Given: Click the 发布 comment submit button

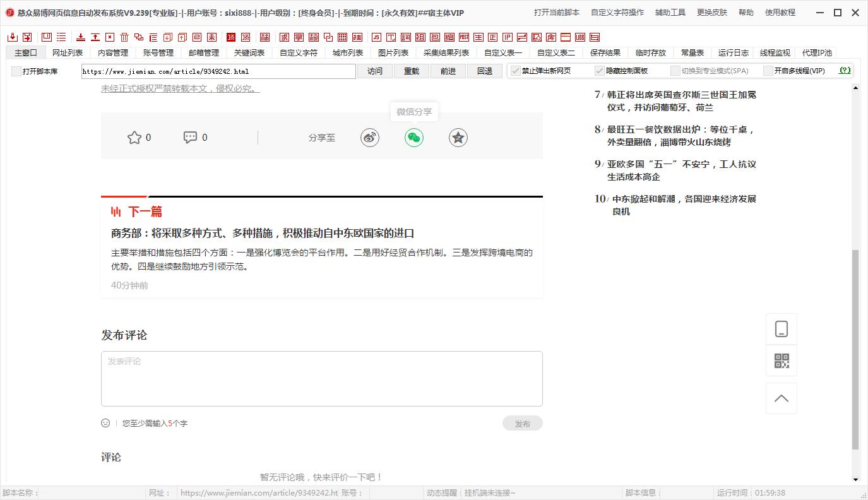Looking at the screenshot, I should click(523, 424).
